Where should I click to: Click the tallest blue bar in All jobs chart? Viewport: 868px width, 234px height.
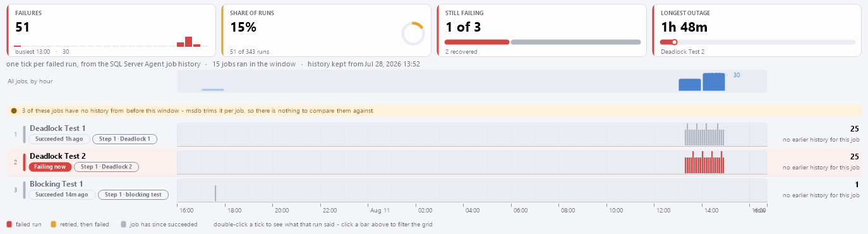(x=714, y=82)
